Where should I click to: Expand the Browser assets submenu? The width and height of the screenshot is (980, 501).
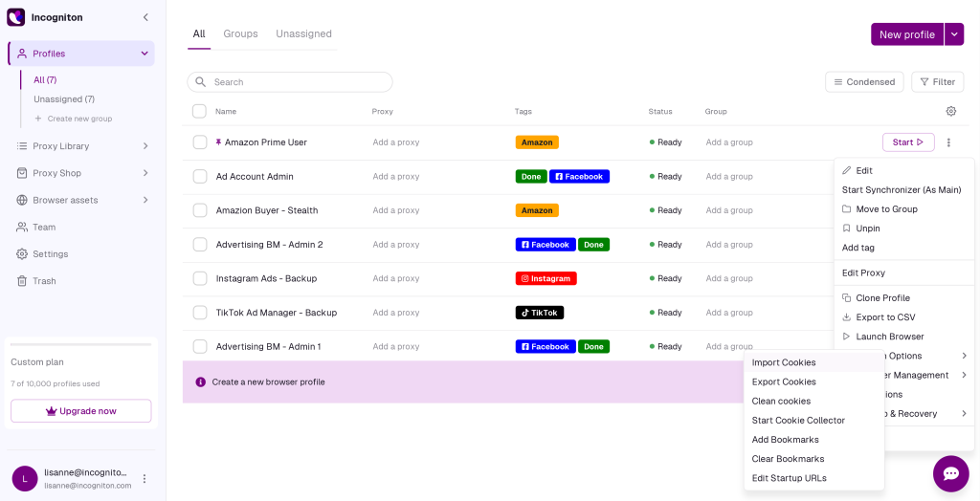[x=145, y=200]
